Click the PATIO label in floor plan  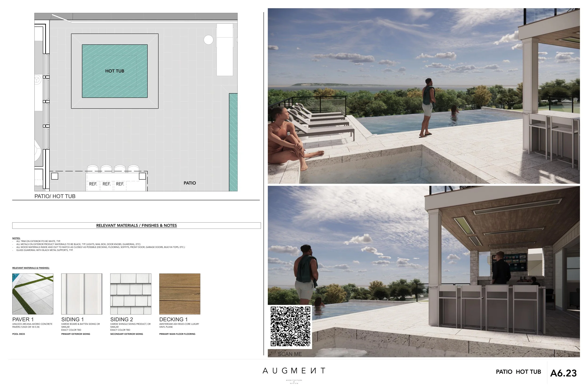tap(190, 183)
